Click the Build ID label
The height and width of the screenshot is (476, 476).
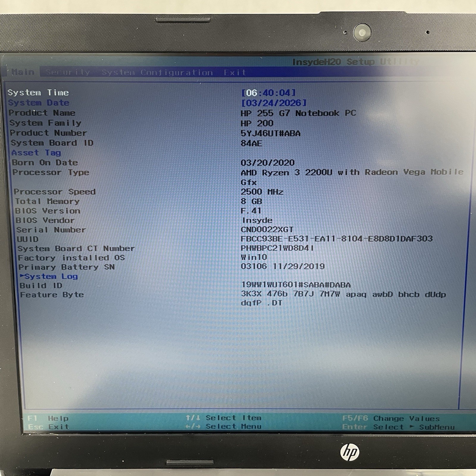click(x=41, y=286)
